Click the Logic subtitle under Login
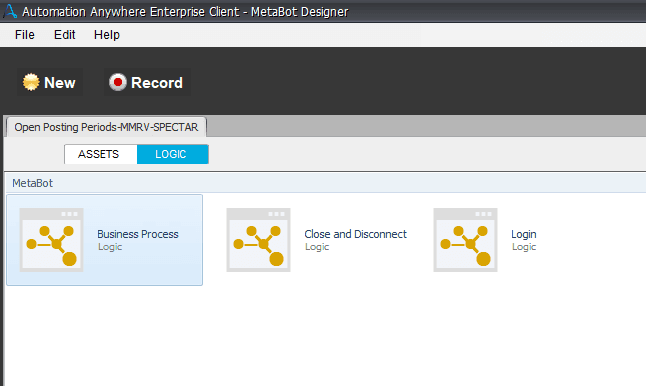This screenshot has width=646, height=386. (524, 247)
